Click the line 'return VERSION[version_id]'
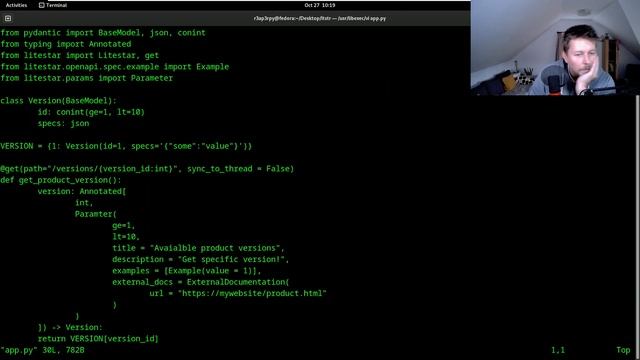Screen dimensions: 640x360 coord(98,339)
